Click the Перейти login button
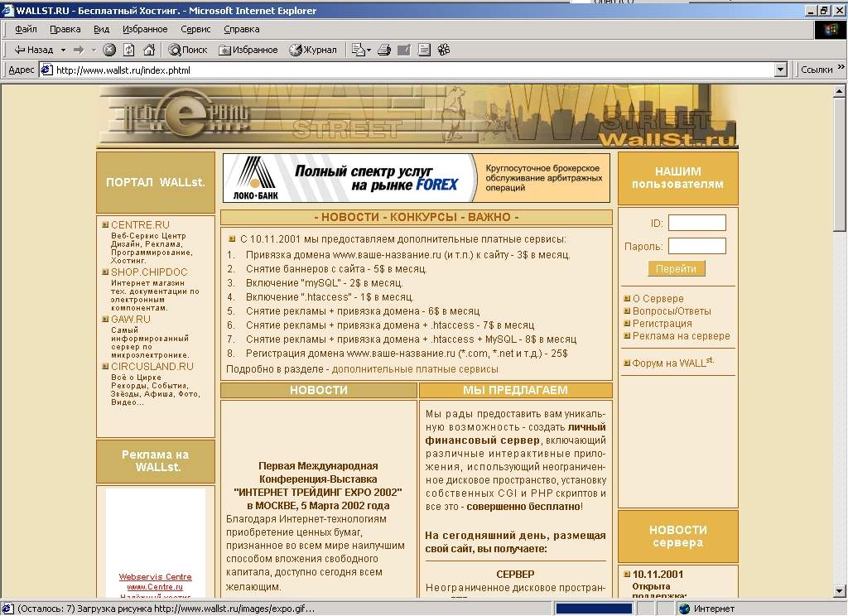The image size is (848, 616). click(x=676, y=269)
